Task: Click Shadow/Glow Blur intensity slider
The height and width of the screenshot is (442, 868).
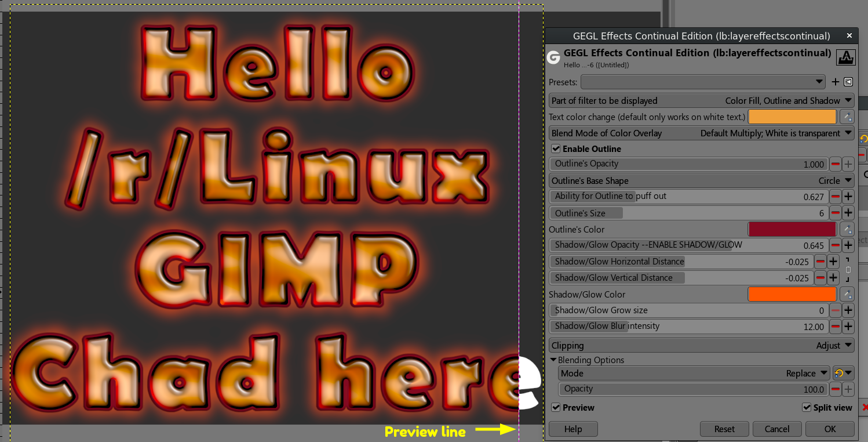Action: (x=689, y=327)
